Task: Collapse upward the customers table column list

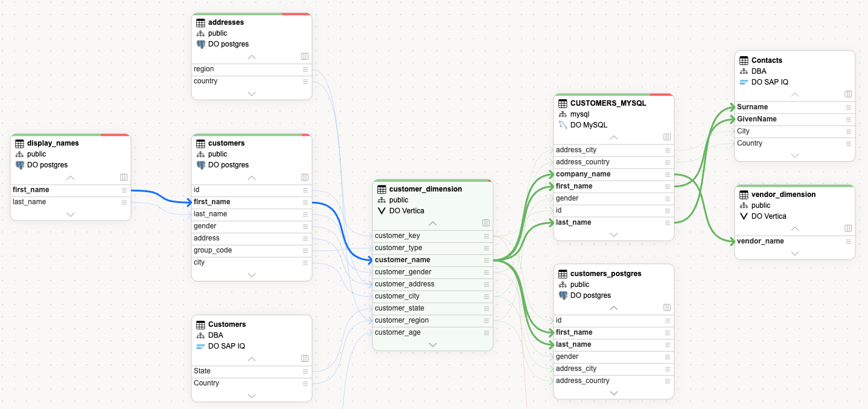Action: 252,178
